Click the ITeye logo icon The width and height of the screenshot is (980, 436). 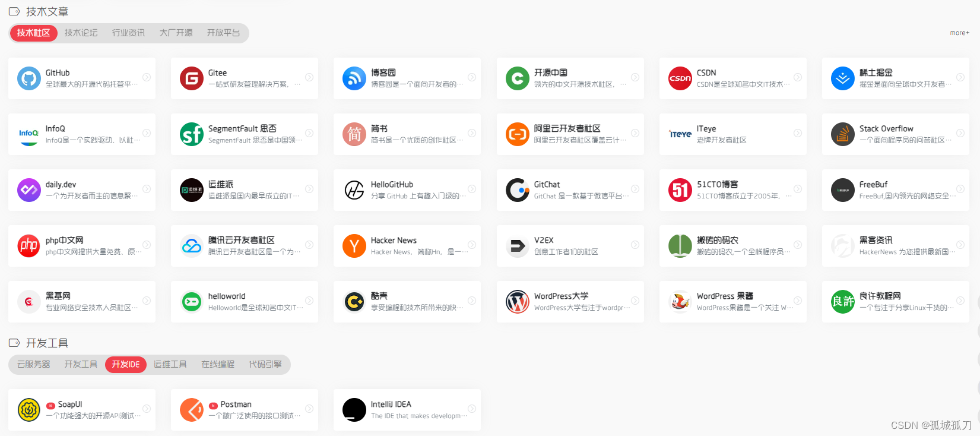point(680,134)
